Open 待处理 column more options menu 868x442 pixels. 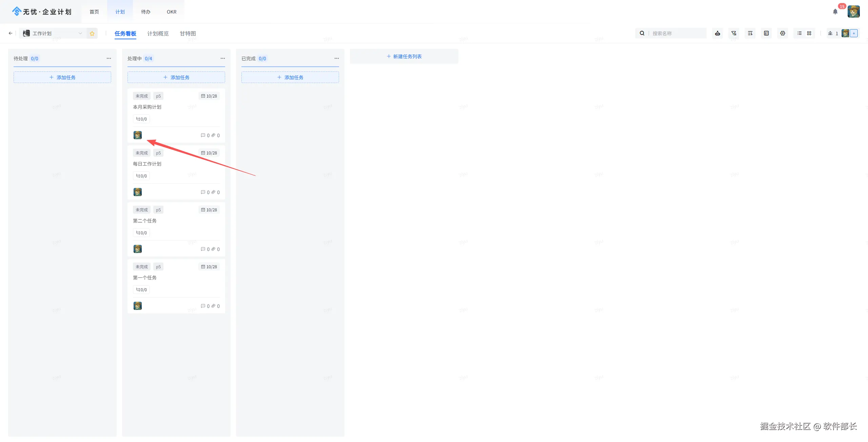click(108, 58)
